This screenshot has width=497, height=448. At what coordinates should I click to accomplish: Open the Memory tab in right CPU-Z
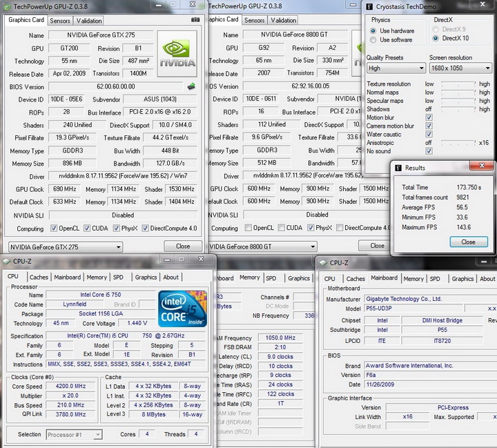coord(413,279)
